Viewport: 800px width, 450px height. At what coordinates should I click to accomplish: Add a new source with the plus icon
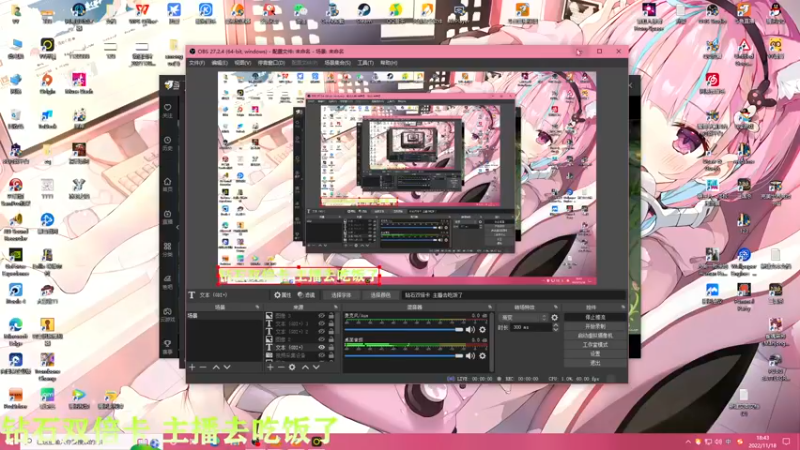270,367
